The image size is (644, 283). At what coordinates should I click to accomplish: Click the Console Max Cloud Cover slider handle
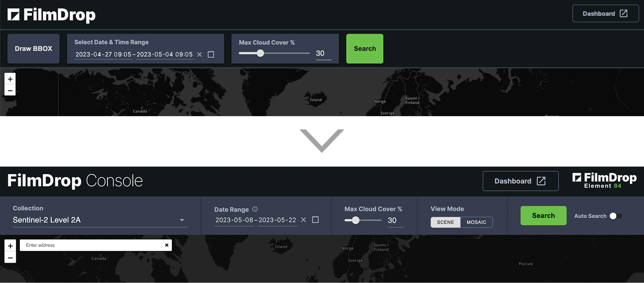pos(356,220)
